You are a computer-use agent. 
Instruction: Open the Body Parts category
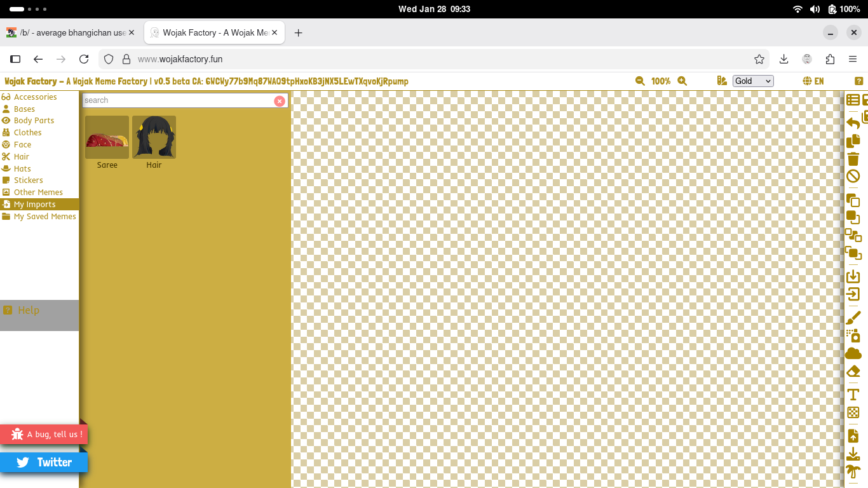34,121
